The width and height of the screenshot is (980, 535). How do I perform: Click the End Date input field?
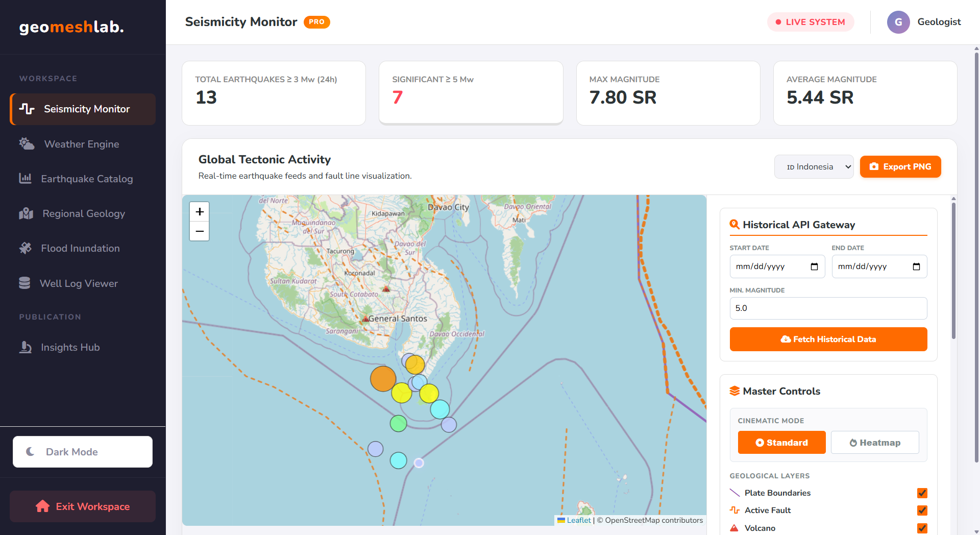coord(879,266)
